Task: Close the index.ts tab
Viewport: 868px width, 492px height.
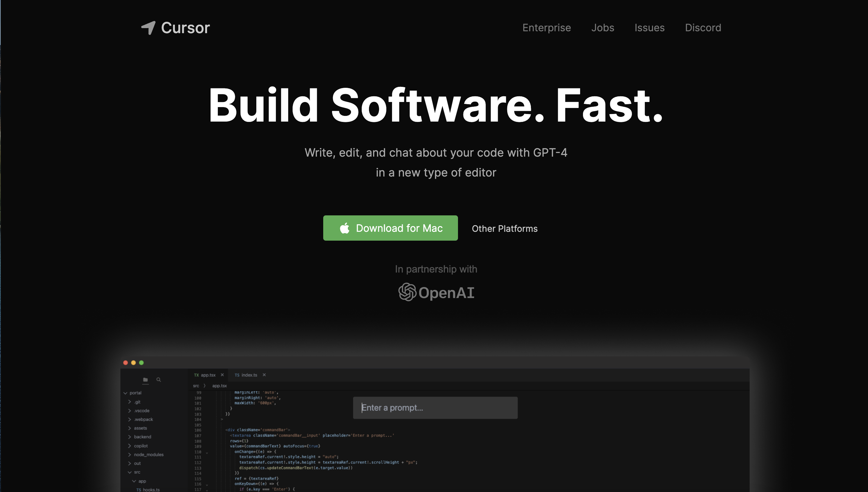Action: tap(264, 375)
